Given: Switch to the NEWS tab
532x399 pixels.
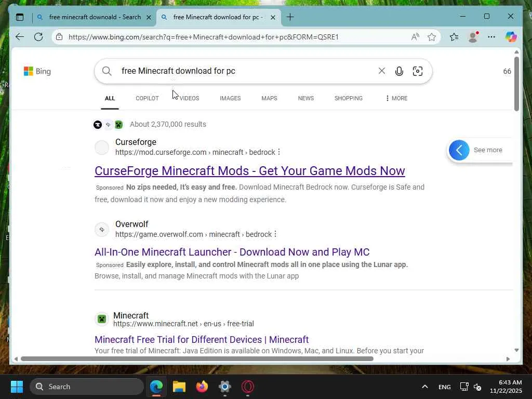Looking at the screenshot, I should 305,98.
